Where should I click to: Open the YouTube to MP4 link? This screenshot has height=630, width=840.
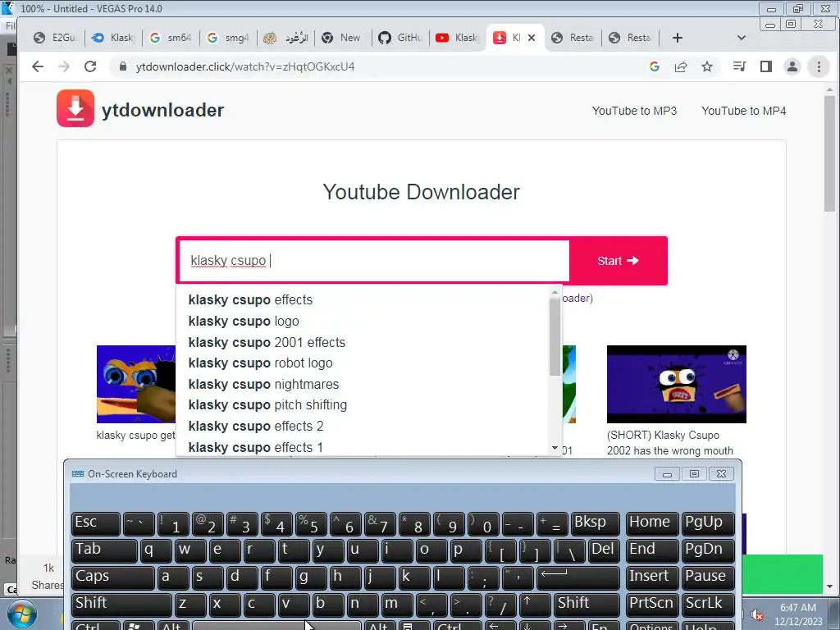[743, 111]
